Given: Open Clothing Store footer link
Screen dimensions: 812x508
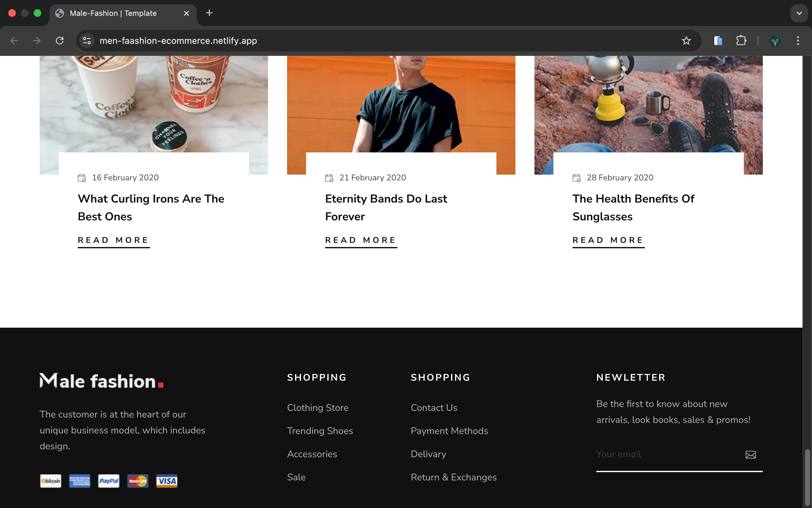Looking at the screenshot, I should tap(318, 408).
